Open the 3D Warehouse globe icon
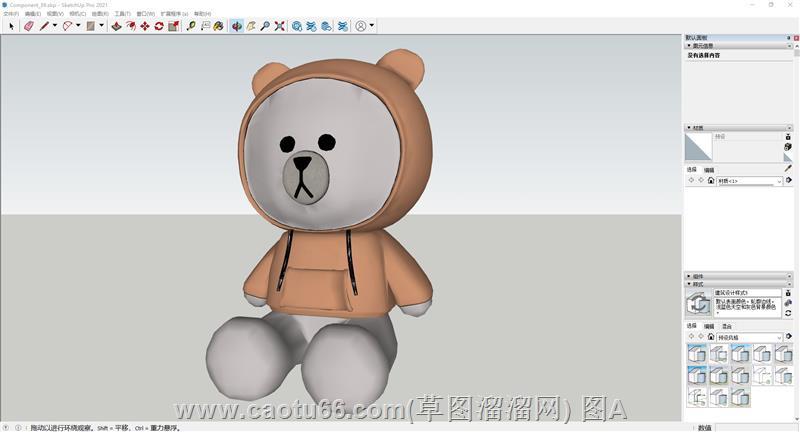This screenshot has width=800, height=432. 297,26
